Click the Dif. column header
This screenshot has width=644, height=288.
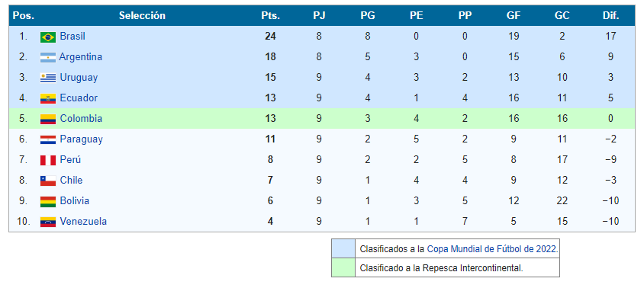610,15
